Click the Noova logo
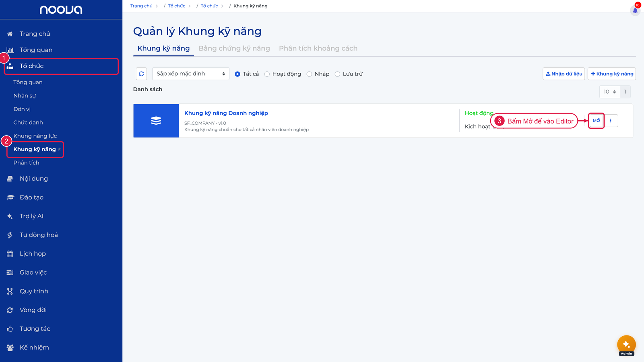The width and height of the screenshot is (644, 362). click(x=61, y=10)
